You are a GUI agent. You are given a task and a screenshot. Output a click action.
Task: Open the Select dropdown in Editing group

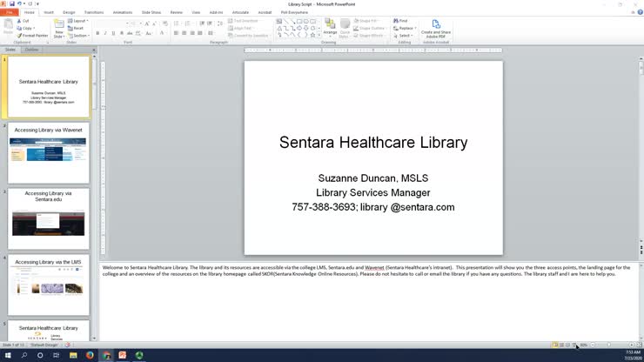click(x=404, y=36)
